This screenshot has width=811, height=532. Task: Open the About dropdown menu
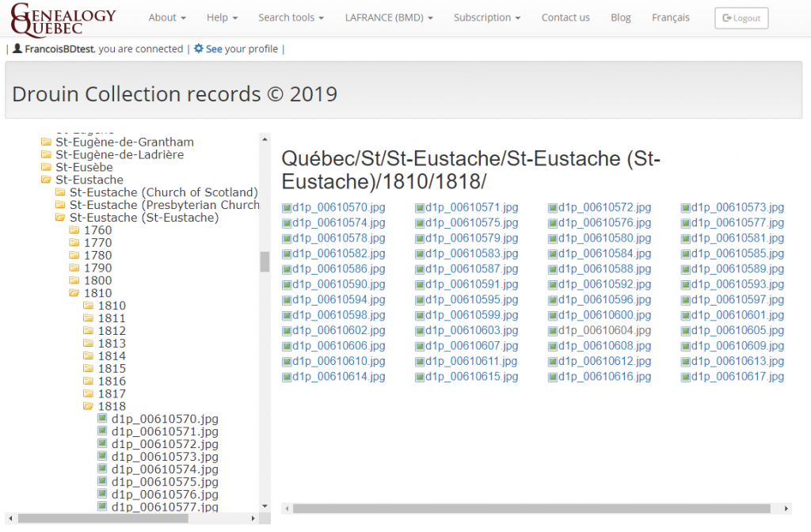[167, 17]
